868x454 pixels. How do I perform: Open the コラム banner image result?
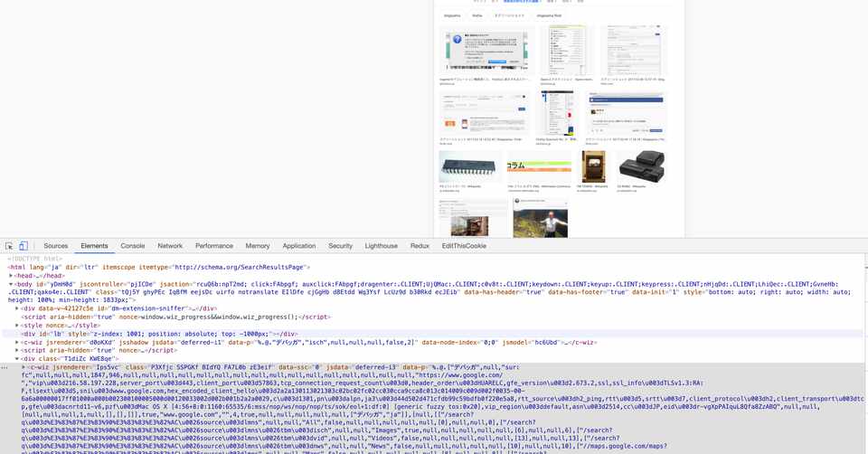tap(539, 166)
